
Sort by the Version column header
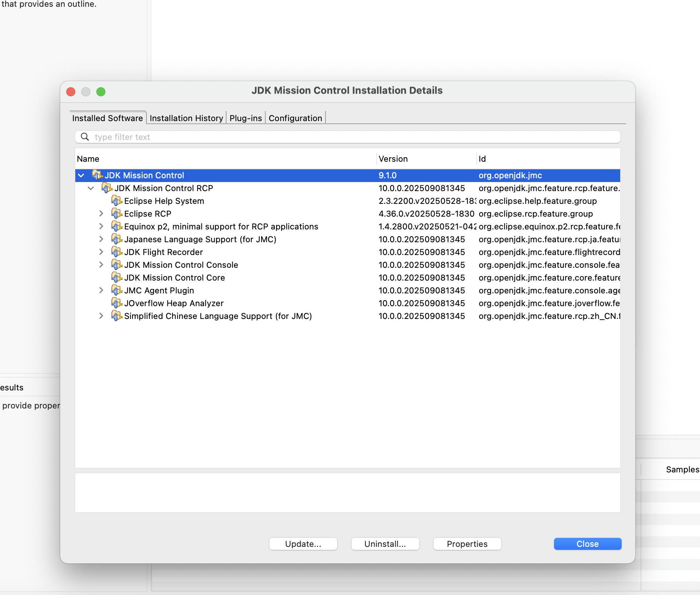click(426, 159)
